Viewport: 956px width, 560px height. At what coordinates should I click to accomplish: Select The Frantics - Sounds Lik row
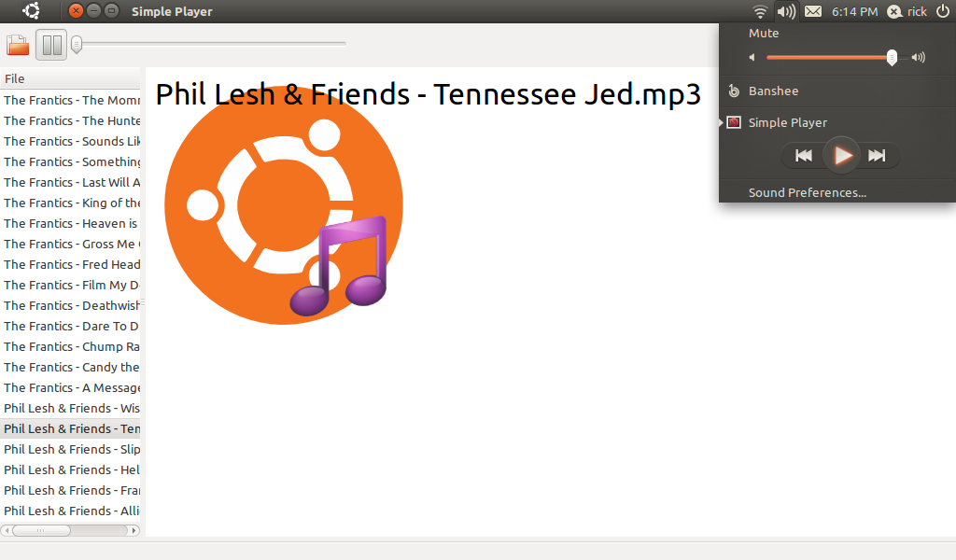[70, 141]
